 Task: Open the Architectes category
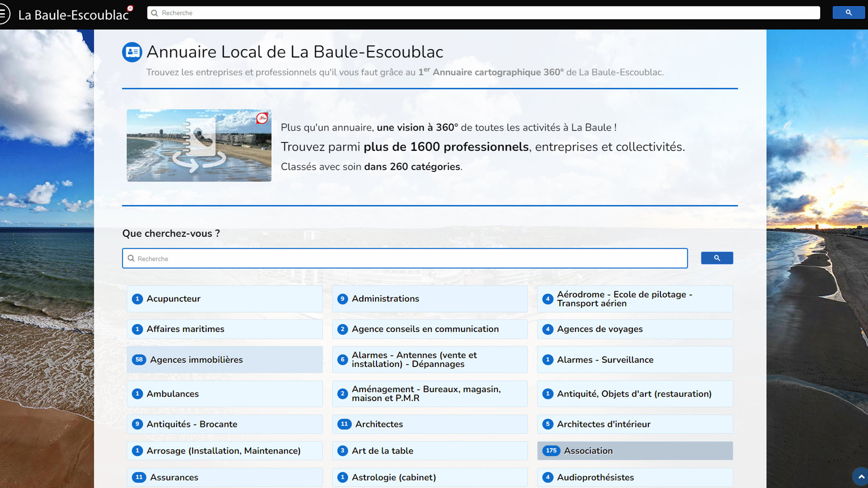pos(430,424)
